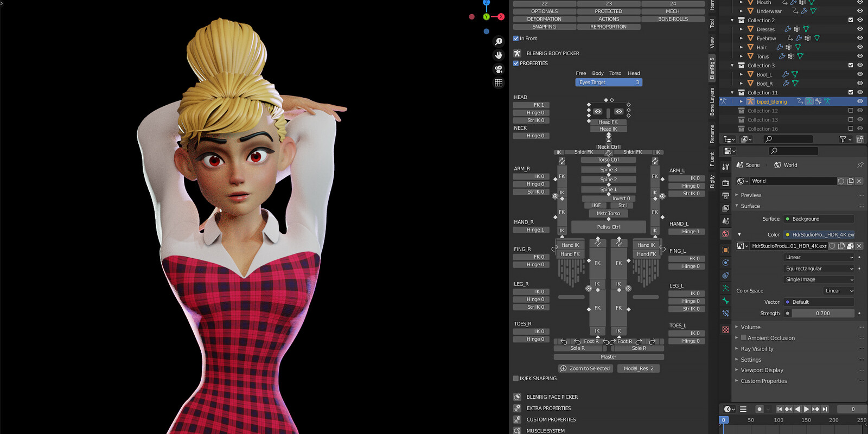
Task: Switch to the Bone Layers sidebar tab
Action: (x=712, y=101)
